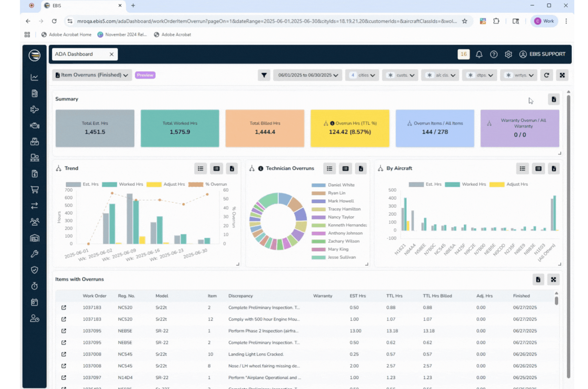Expand the cities filter dropdown

pyautogui.click(x=362, y=75)
